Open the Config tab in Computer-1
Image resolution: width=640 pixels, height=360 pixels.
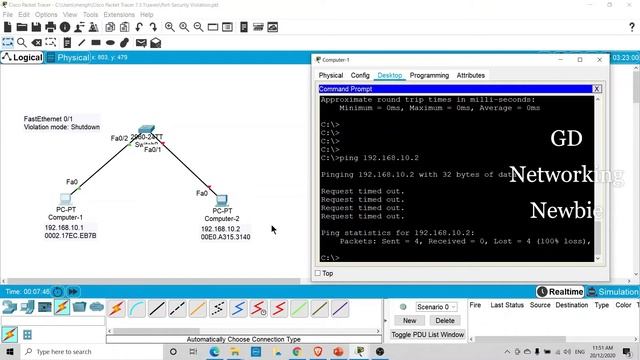360,76
